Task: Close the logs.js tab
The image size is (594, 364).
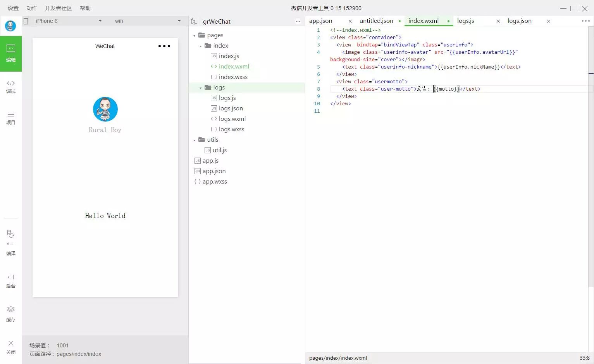Action: [x=498, y=21]
